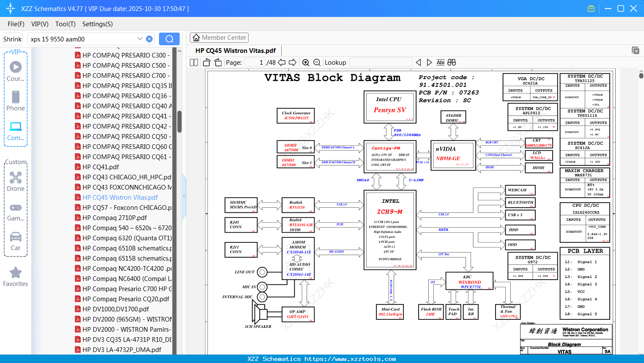This screenshot has height=363, width=644.
Task: Clear the search box with the X icon
Action: [x=149, y=39]
